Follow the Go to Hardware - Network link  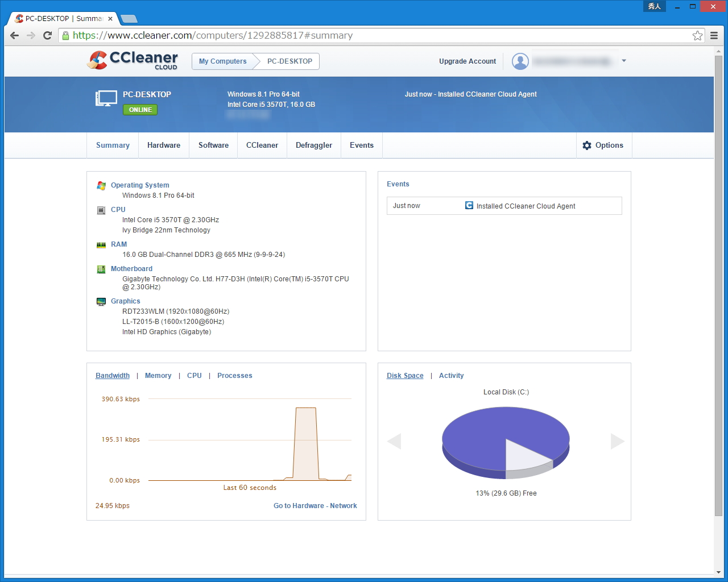click(x=315, y=506)
